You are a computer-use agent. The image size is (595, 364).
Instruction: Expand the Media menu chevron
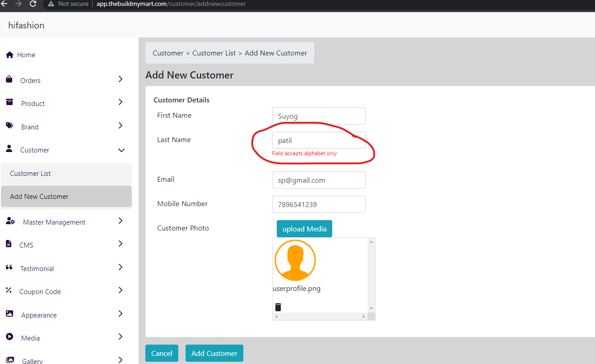(121, 336)
